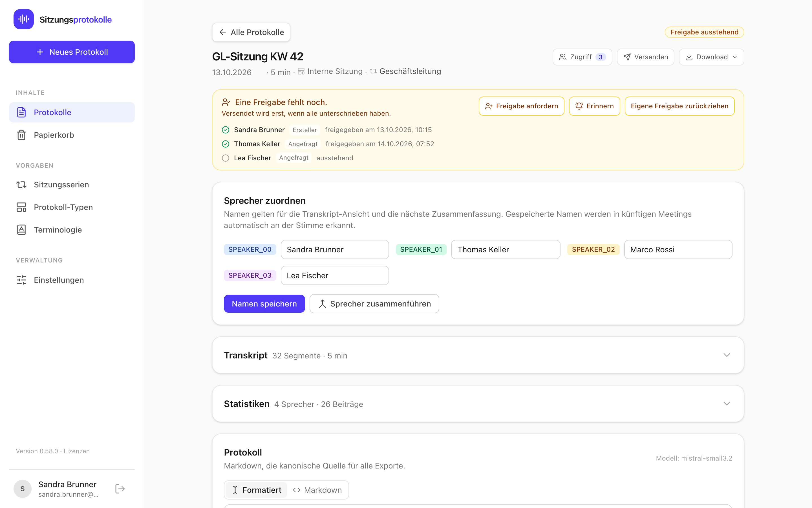The height and width of the screenshot is (508, 812).
Task: Click the Sitzungsserien repeat icon
Action: 21,185
